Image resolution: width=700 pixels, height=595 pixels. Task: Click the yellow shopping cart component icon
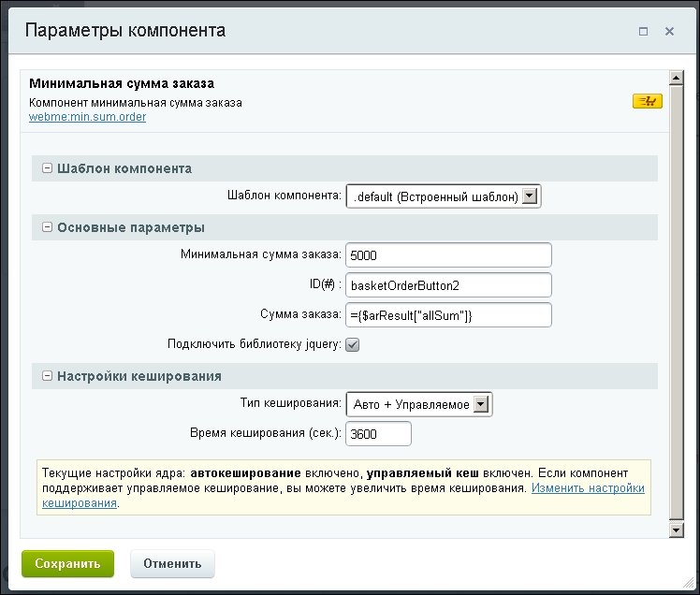click(x=648, y=101)
